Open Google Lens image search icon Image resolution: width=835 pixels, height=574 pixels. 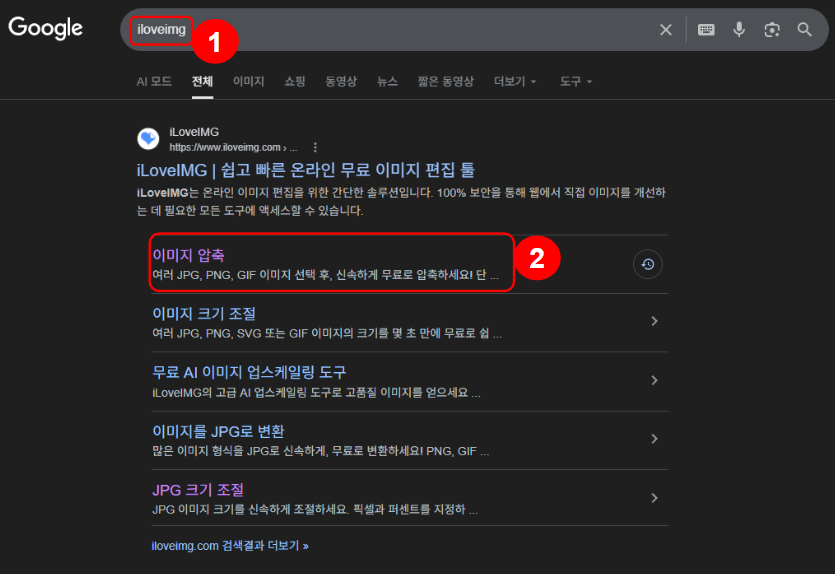[772, 30]
